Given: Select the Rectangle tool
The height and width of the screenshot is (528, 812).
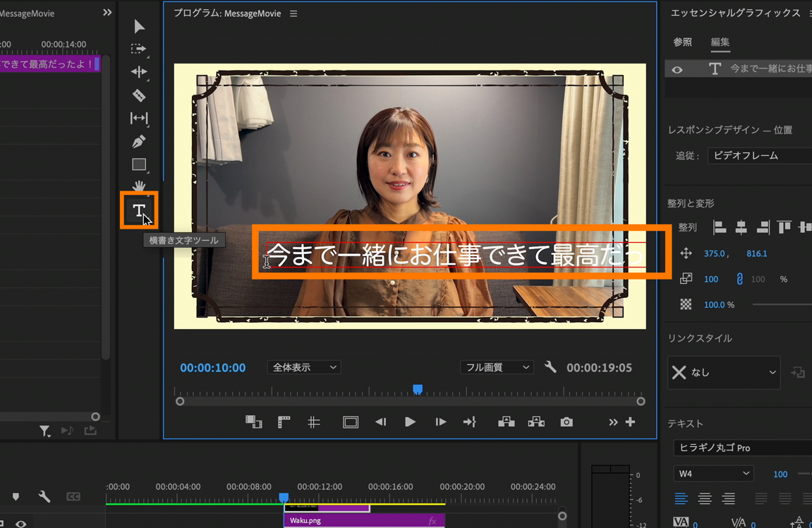Looking at the screenshot, I should 139,164.
